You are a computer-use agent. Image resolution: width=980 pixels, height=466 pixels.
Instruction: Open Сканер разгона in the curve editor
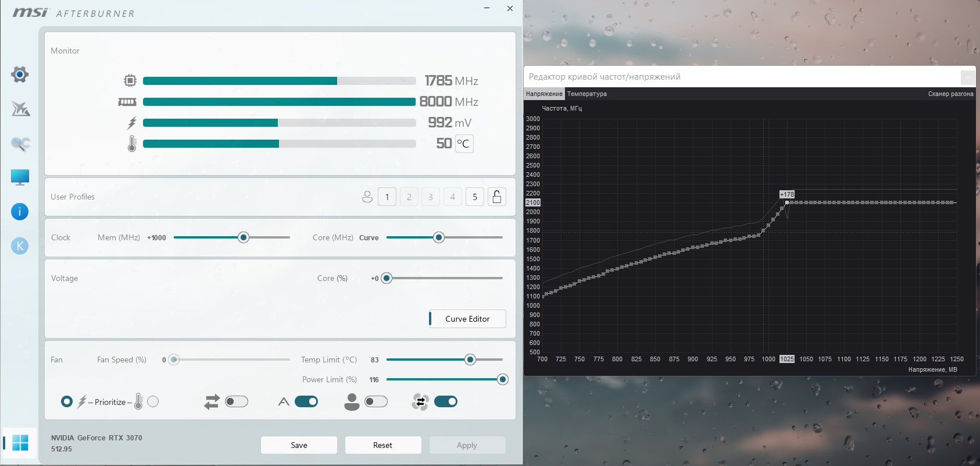(x=950, y=94)
